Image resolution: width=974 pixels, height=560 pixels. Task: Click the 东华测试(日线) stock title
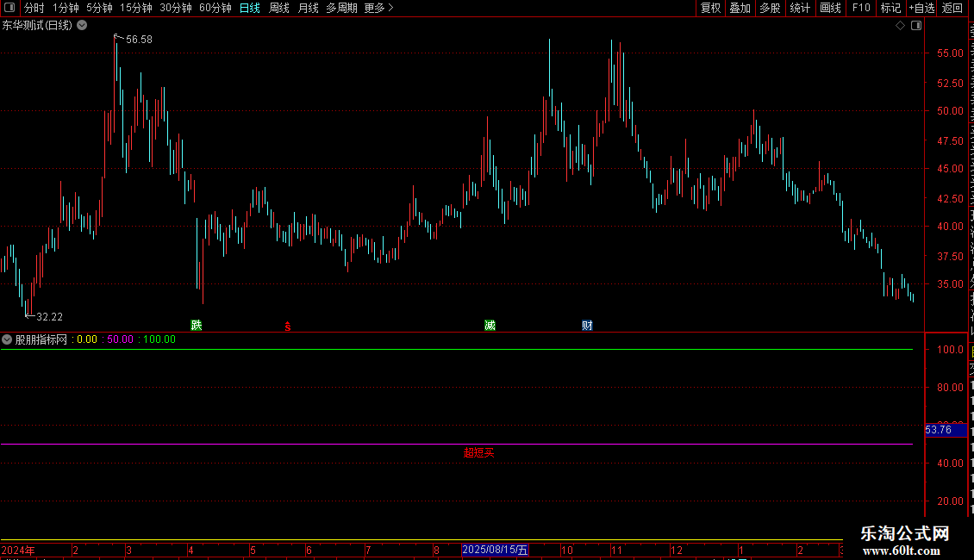tap(37, 26)
